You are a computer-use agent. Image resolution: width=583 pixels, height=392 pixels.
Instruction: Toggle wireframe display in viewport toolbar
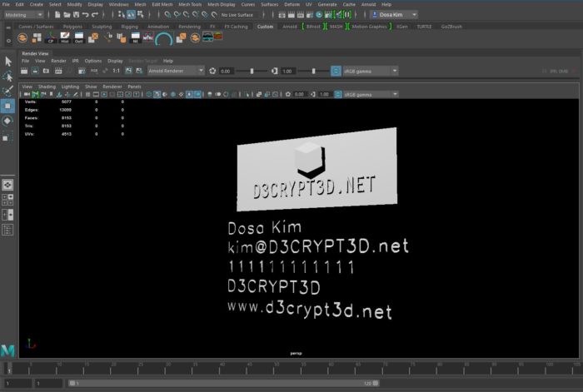pos(147,94)
